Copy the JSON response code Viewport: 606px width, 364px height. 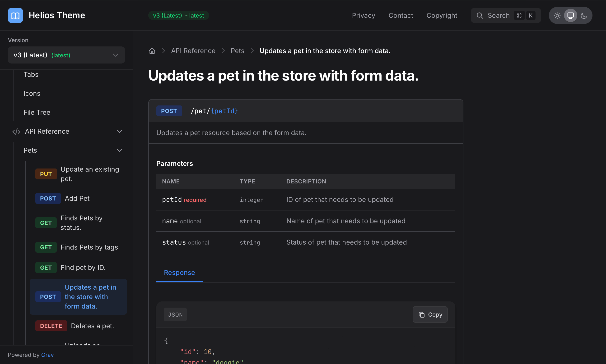pyautogui.click(x=430, y=315)
